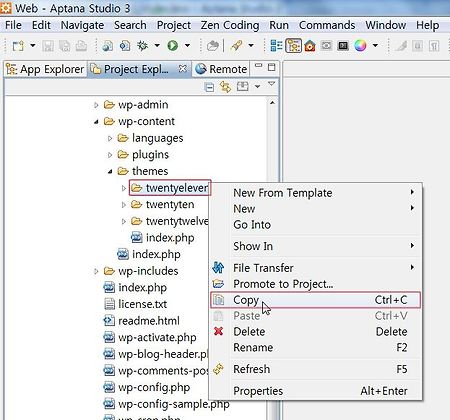
Task: Select license.txt in the tree
Action: (135, 304)
